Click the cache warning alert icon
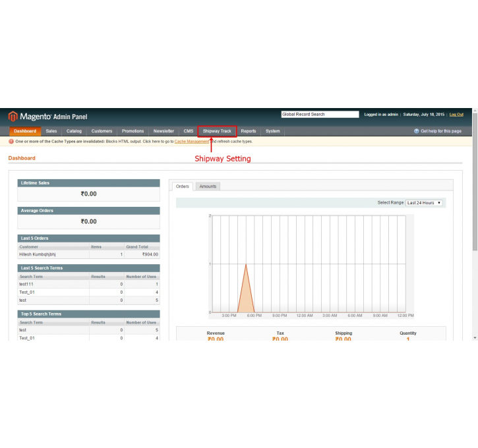Image resolution: width=478 pixels, height=448 pixels. click(11, 141)
